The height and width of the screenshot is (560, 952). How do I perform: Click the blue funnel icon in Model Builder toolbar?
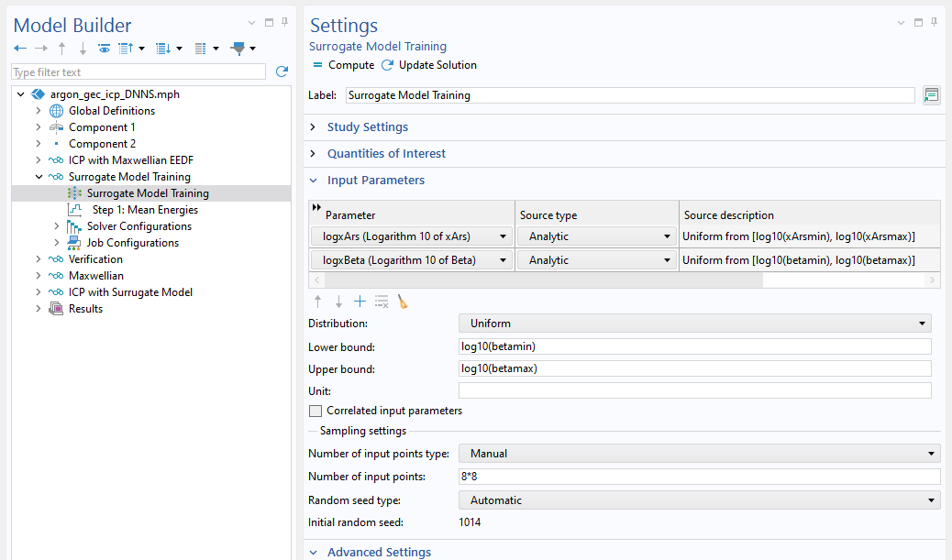tap(238, 49)
